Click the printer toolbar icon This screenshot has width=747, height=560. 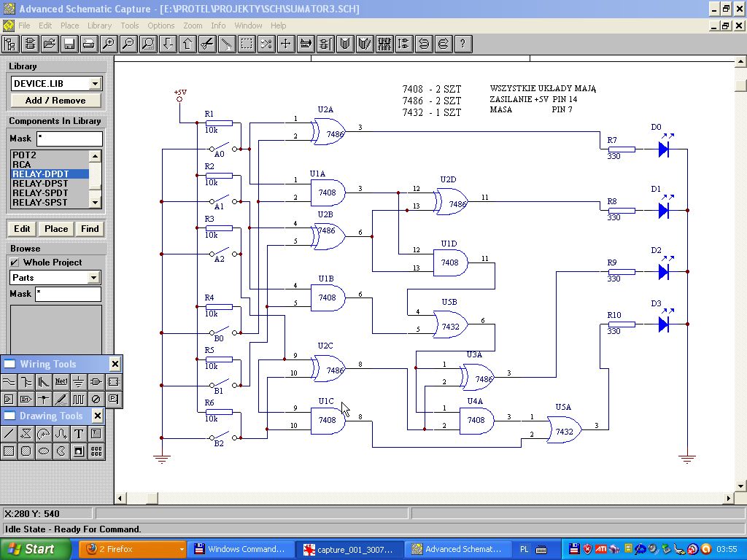click(88, 44)
